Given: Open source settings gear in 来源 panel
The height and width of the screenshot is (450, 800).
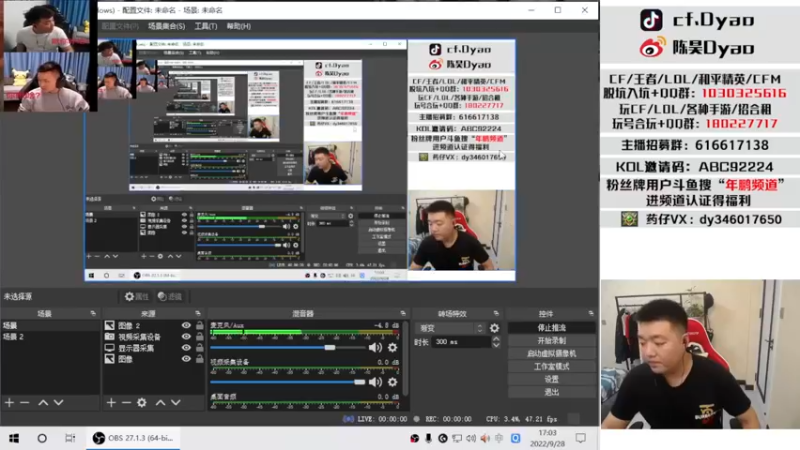Looking at the screenshot, I should pyautogui.click(x=142, y=403).
